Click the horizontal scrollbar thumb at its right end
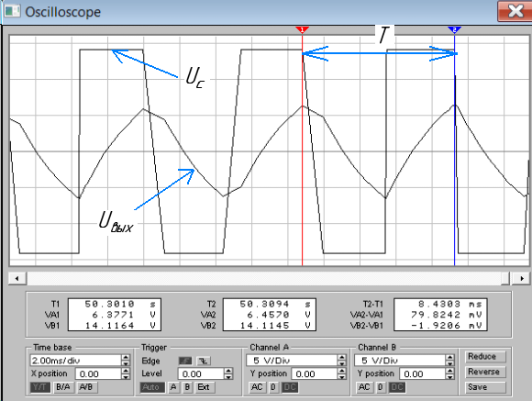 [x=505, y=279]
